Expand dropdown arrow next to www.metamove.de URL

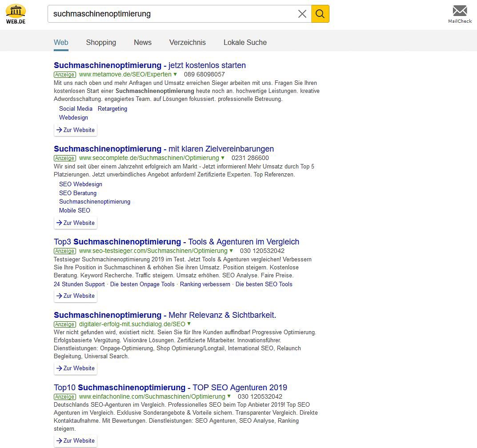click(x=175, y=74)
